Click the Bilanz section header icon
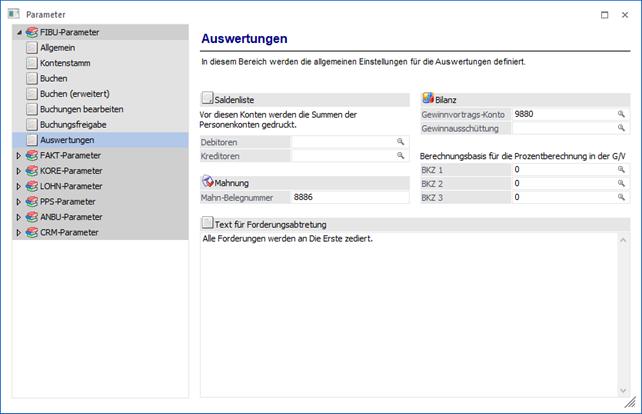The image size is (642, 414). pos(428,99)
